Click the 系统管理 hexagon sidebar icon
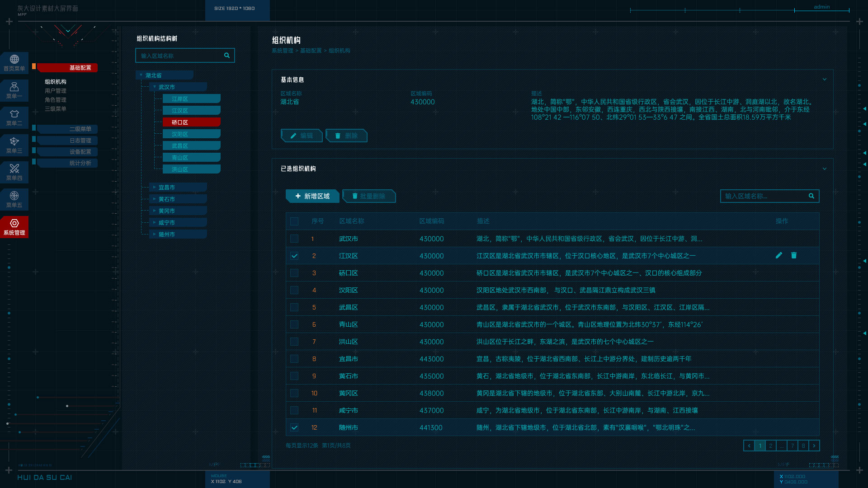The width and height of the screenshot is (868, 488). click(x=14, y=224)
